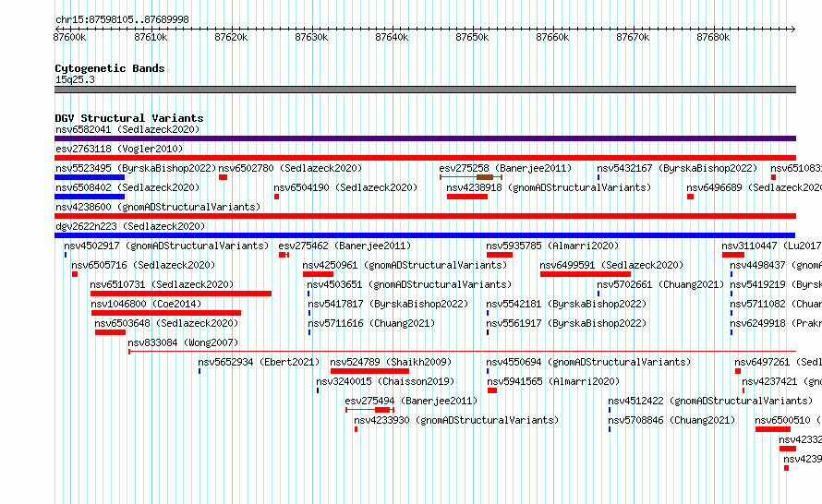The image size is (822, 504).
Task: Select red bar under nsv1046800
Action: click(166, 313)
